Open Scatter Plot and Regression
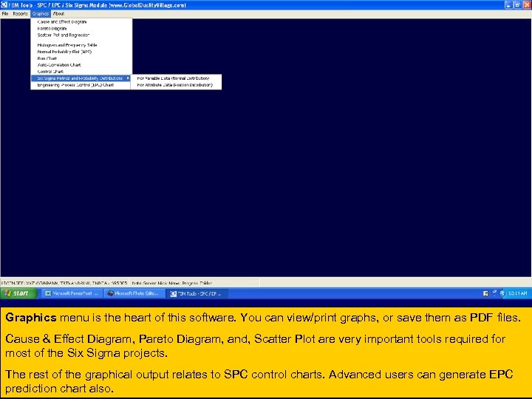This screenshot has height=399, width=532. [81, 35]
